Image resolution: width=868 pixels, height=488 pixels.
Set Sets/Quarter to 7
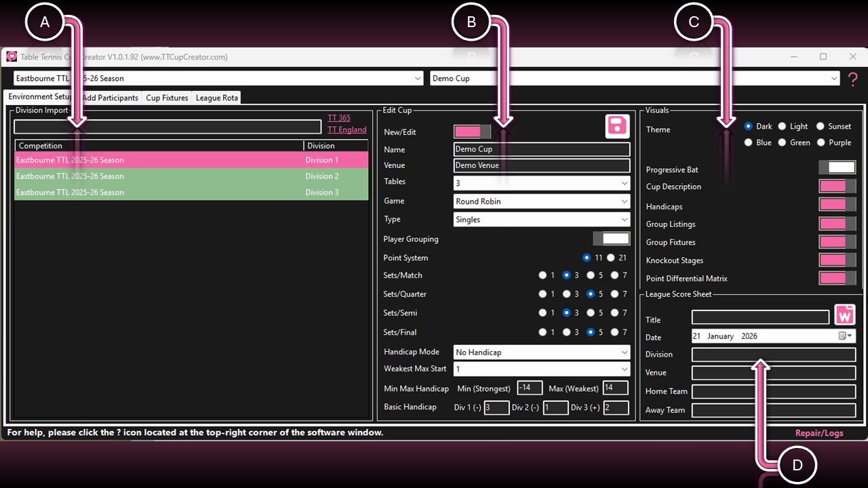coord(614,294)
